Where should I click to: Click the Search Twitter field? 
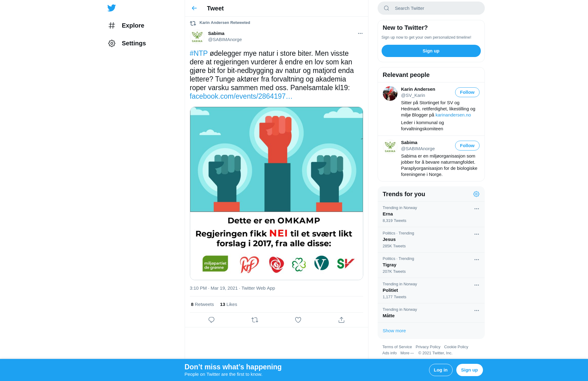point(431,8)
